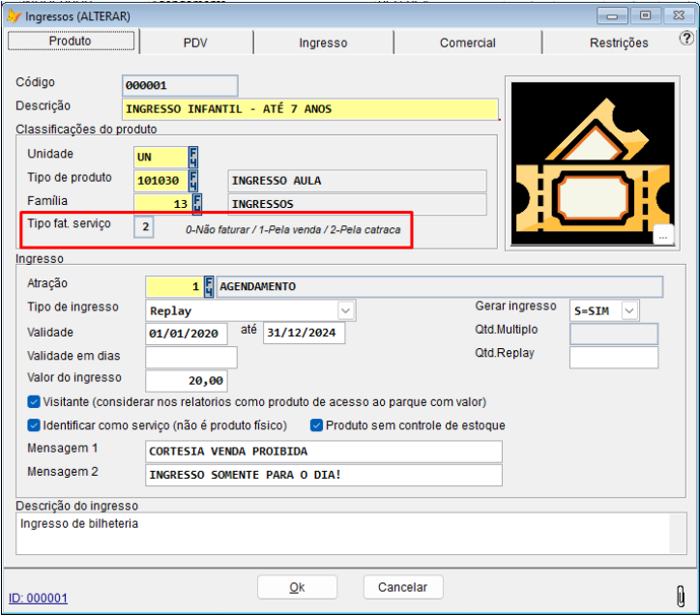Viewport: 700px width, 615px height.
Task: Open the Comercial tab
Action: [467, 43]
